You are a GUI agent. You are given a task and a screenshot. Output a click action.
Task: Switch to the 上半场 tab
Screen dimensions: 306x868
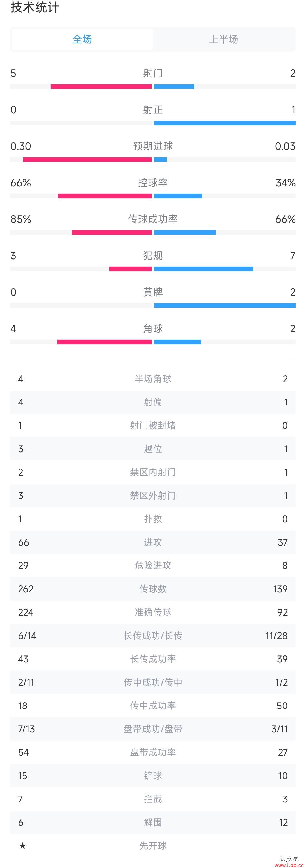pyautogui.click(x=224, y=39)
